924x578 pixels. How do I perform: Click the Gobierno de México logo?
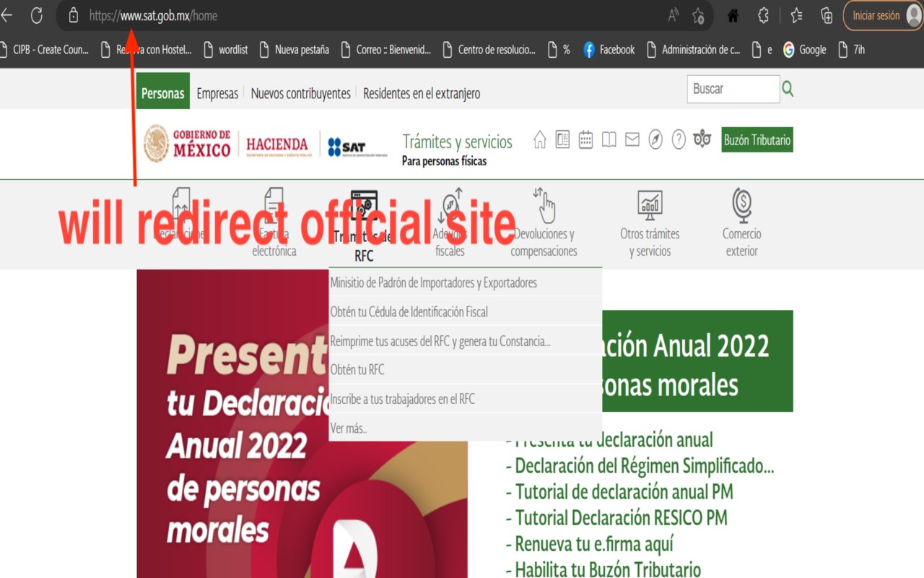(187, 144)
